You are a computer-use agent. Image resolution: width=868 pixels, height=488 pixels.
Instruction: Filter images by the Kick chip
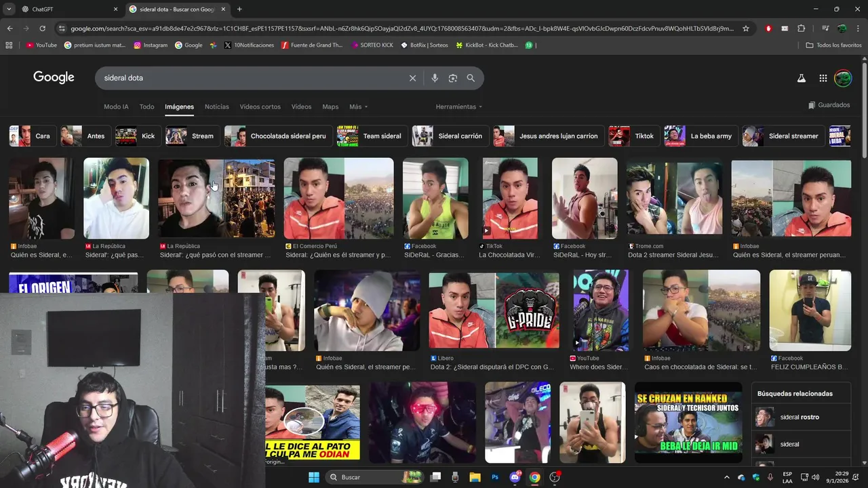tap(138, 136)
